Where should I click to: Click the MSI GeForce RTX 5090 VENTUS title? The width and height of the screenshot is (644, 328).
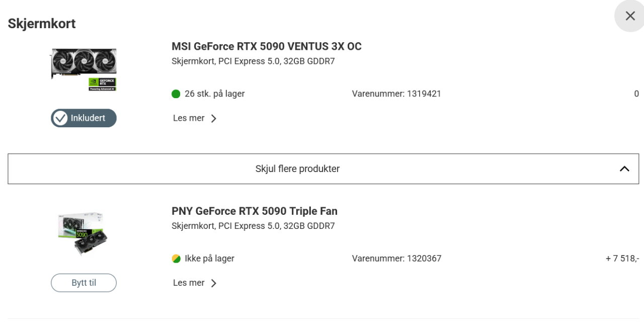267,47
